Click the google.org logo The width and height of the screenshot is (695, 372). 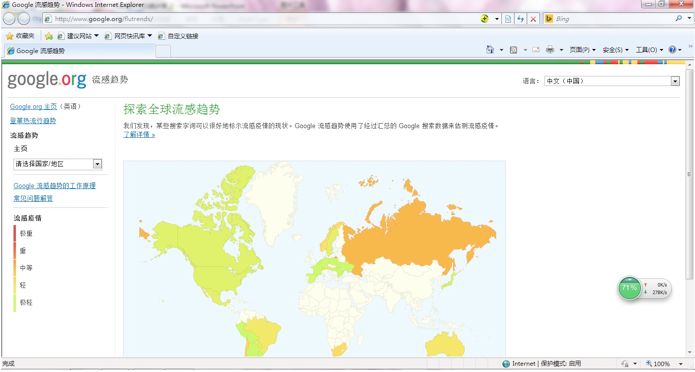point(47,80)
